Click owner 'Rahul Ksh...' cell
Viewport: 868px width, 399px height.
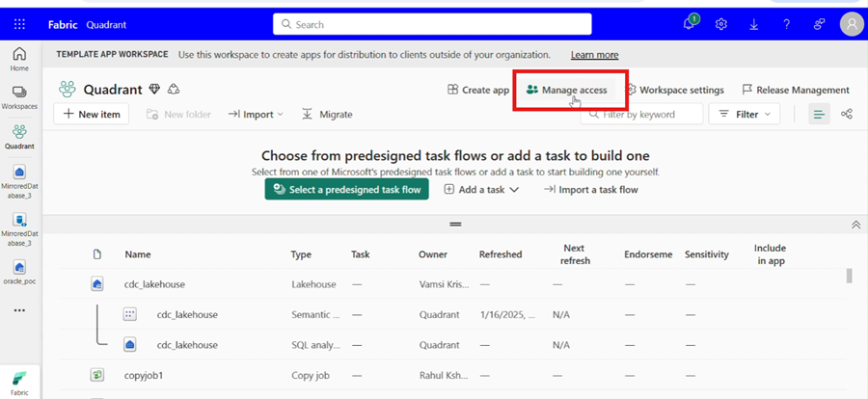click(x=446, y=375)
